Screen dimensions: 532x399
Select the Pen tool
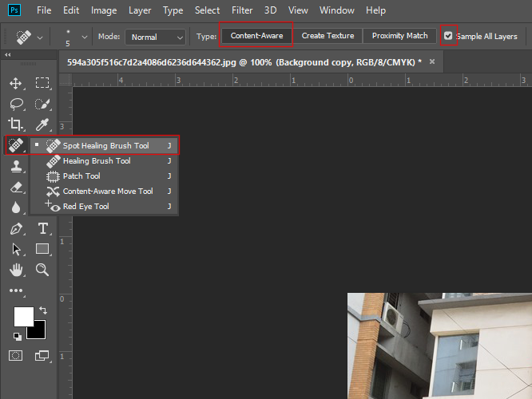pos(16,229)
